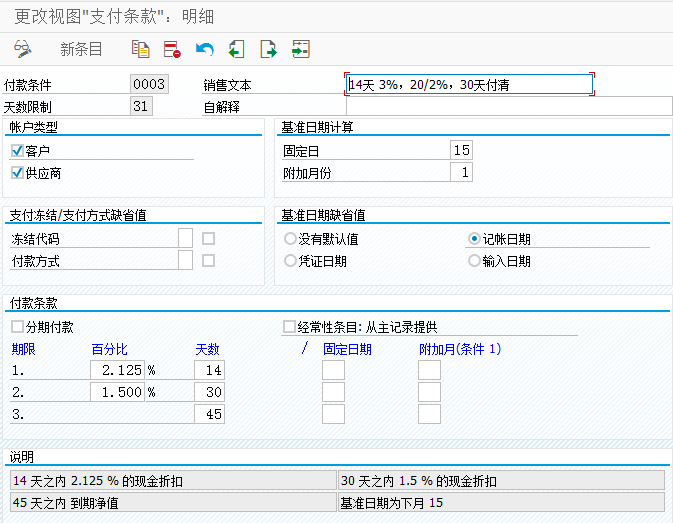Click the 新条目 button

(x=81, y=49)
